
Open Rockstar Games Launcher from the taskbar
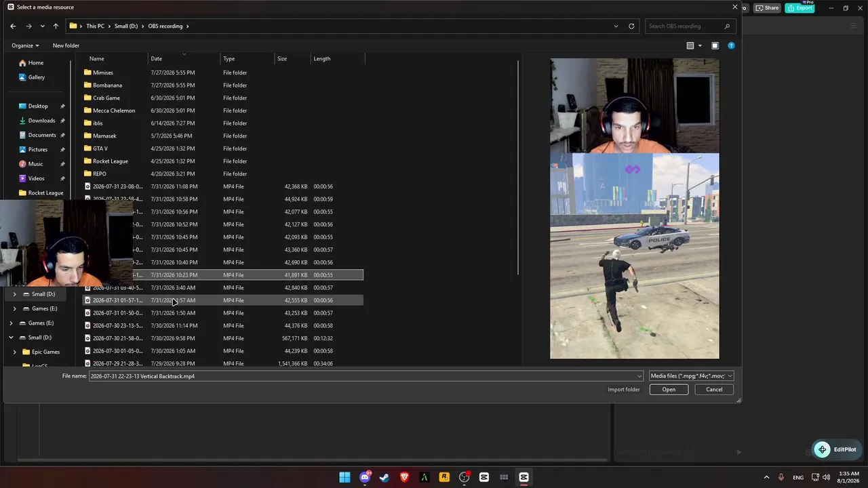click(444, 477)
